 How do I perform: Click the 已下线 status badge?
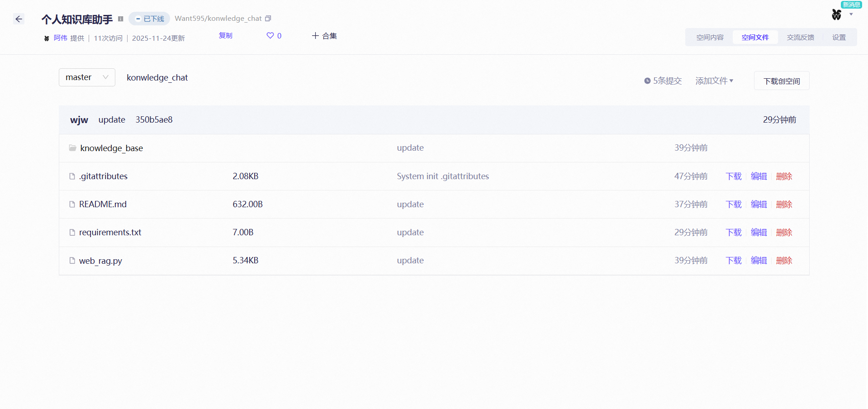click(x=149, y=19)
